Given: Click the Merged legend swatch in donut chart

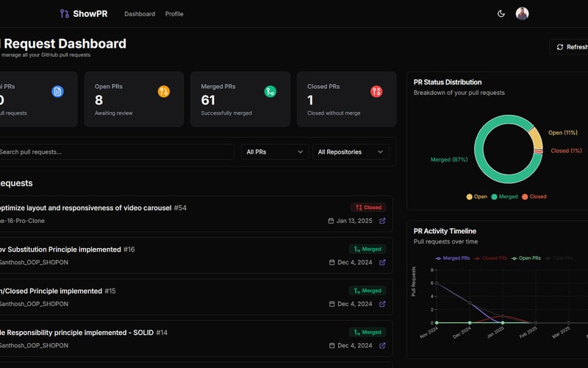Looking at the screenshot, I should point(494,197).
